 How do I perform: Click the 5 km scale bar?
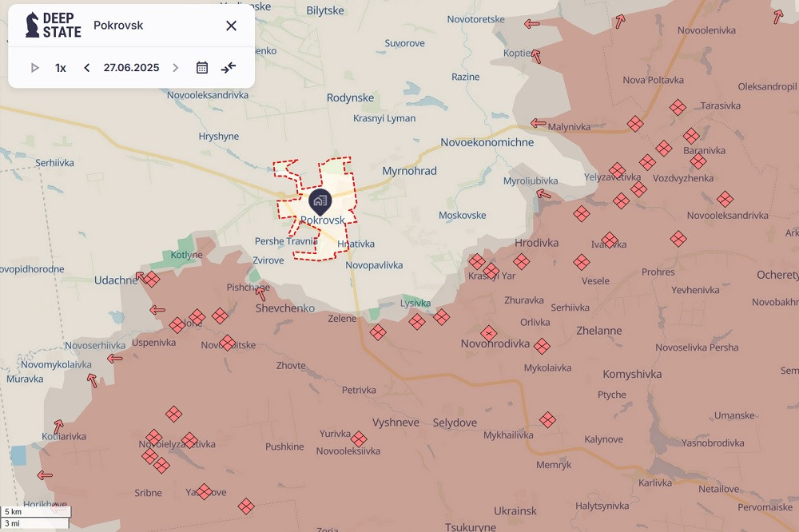pos(35,511)
